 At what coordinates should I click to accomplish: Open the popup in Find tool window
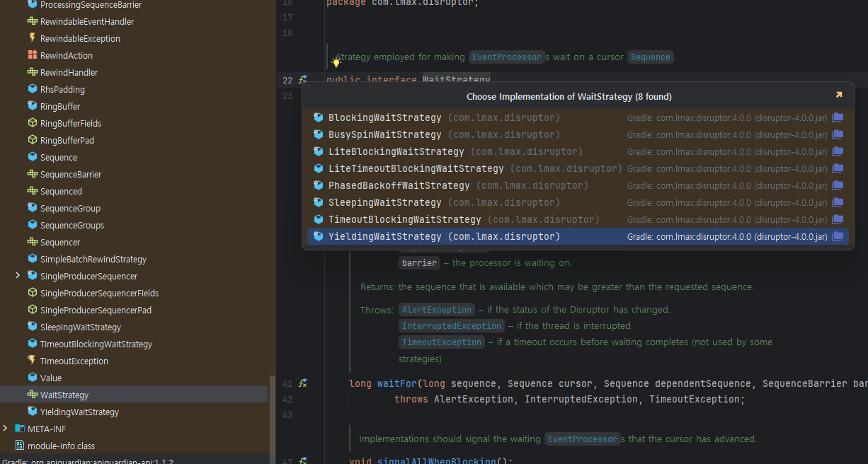point(839,95)
